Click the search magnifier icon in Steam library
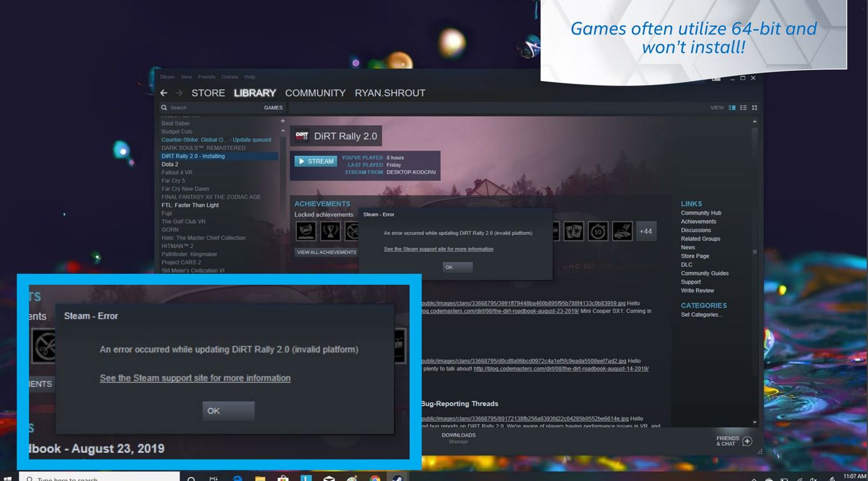This screenshot has width=868, height=481. [164, 108]
